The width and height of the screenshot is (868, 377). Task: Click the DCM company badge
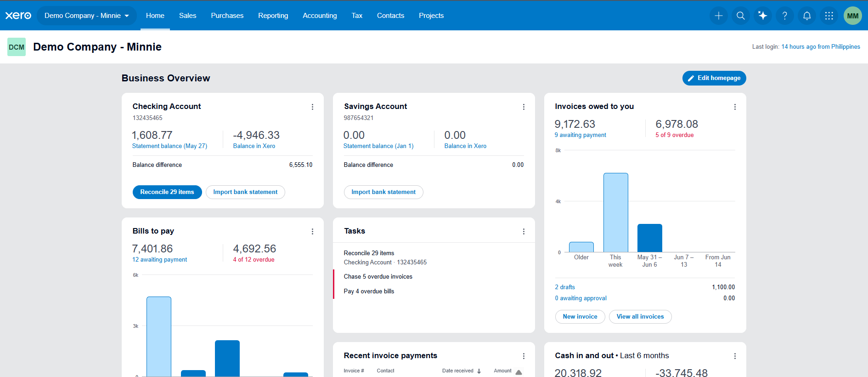(x=17, y=47)
